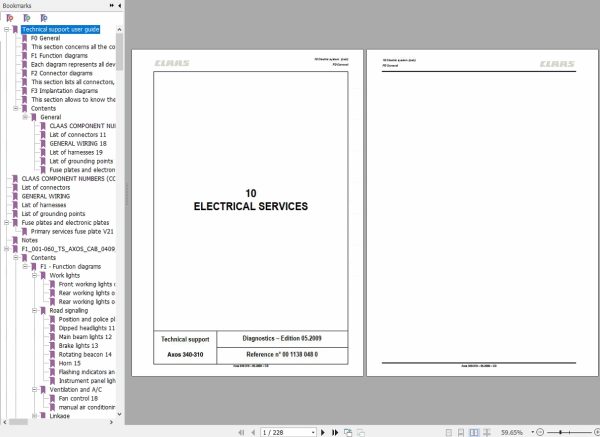The width and height of the screenshot is (600, 437).
Task: Click the first bookmark toolbar icon
Action: (x=10, y=18)
